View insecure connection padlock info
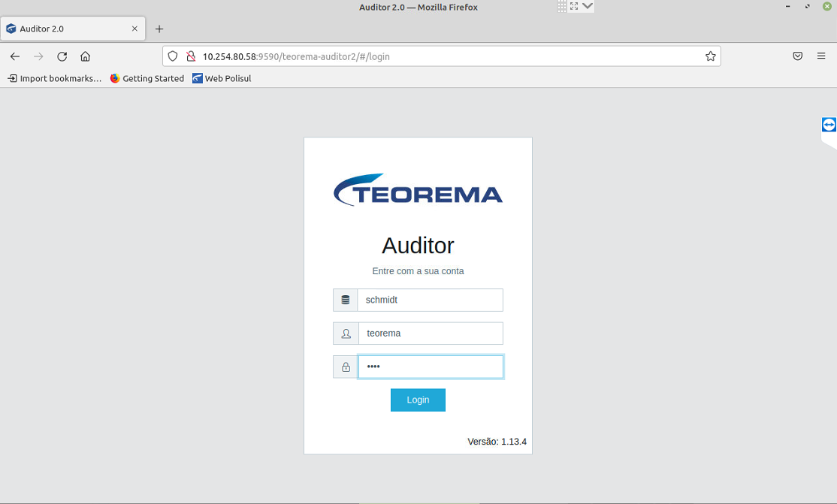Screen dimensions: 837x504 [191, 56]
